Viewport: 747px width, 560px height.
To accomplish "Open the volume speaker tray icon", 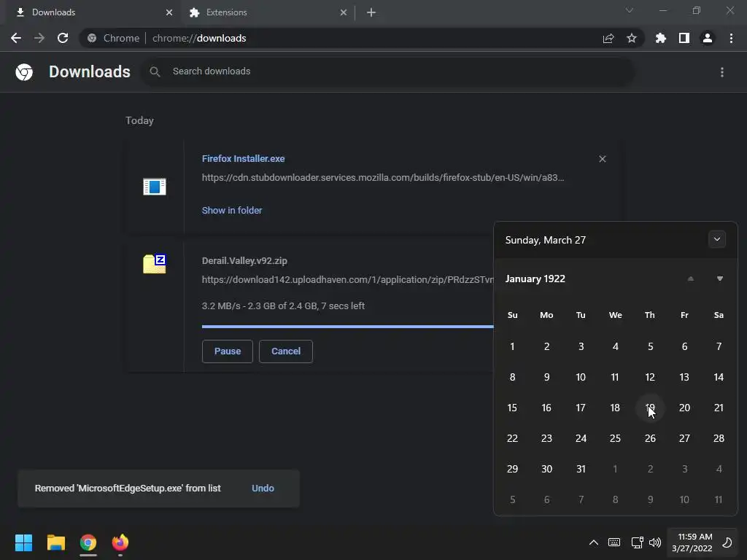I will [x=655, y=542].
